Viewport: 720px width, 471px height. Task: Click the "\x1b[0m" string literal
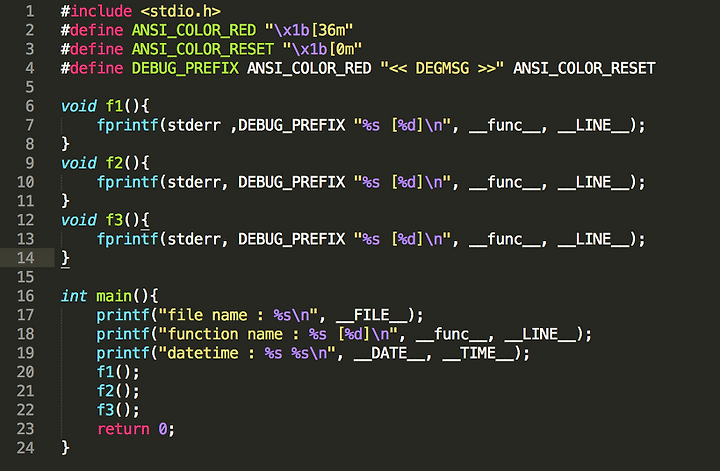pos(322,49)
